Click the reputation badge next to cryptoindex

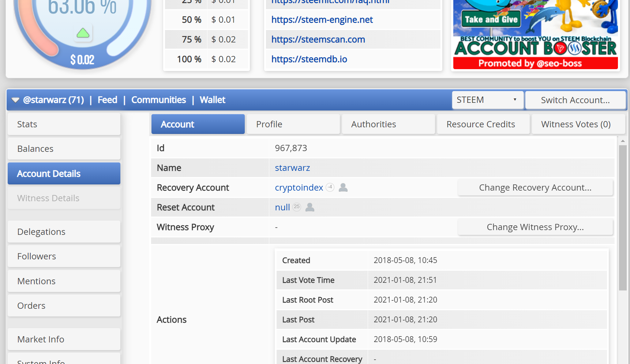[330, 187]
